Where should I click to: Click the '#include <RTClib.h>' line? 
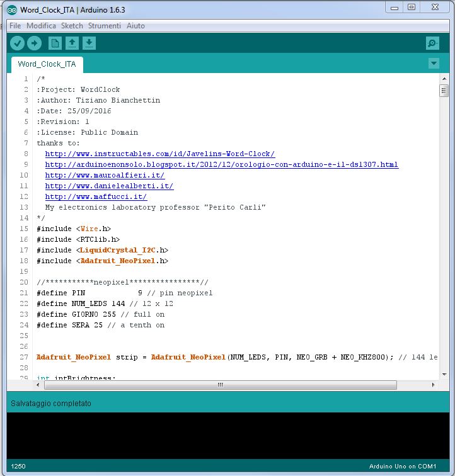78,239
